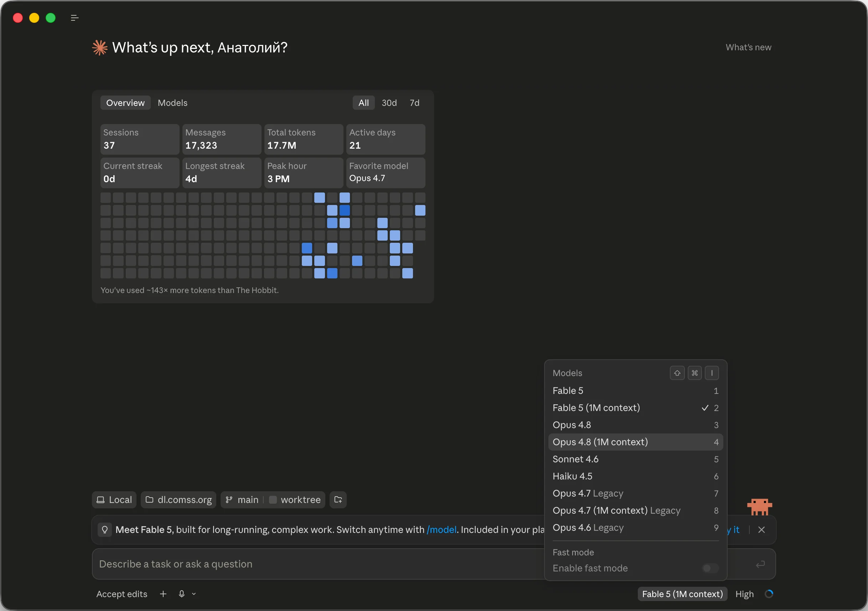The width and height of the screenshot is (868, 611).
Task: Choose Opus 4.8 in the models list
Action: tap(636, 425)
